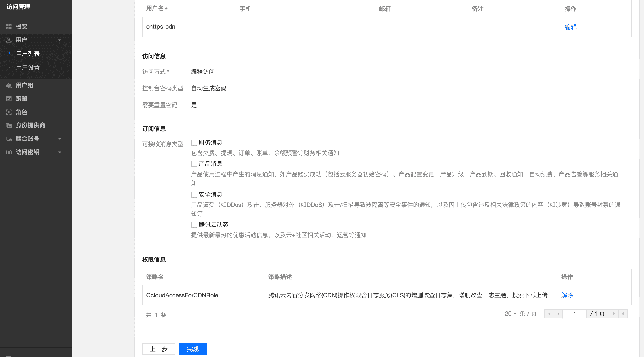Check the 腾讯云动态 checkbox
This screenshot has height=357, width=644.
point(194,225)
